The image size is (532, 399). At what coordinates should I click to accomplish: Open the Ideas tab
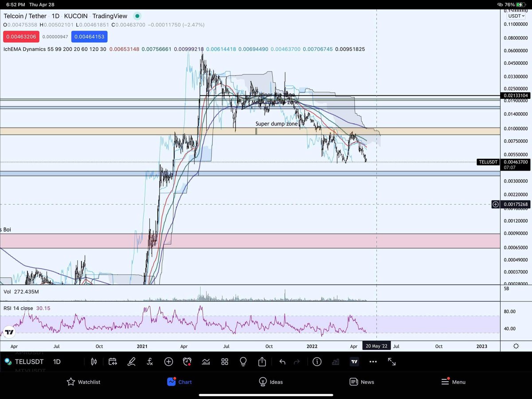click(271, 382)
